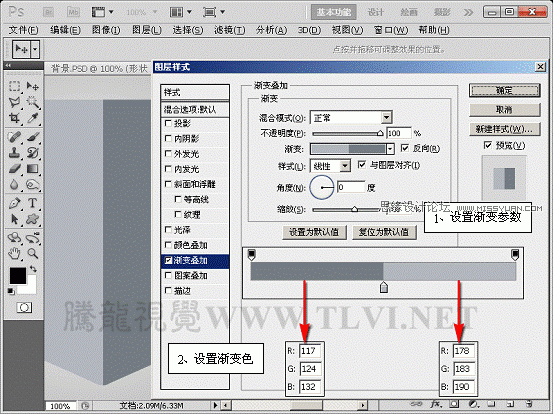Image resolution: width=553 pixels, height=414 pixels.
Task: Enable the 内发光 checkbox
Action: (168, 169)
